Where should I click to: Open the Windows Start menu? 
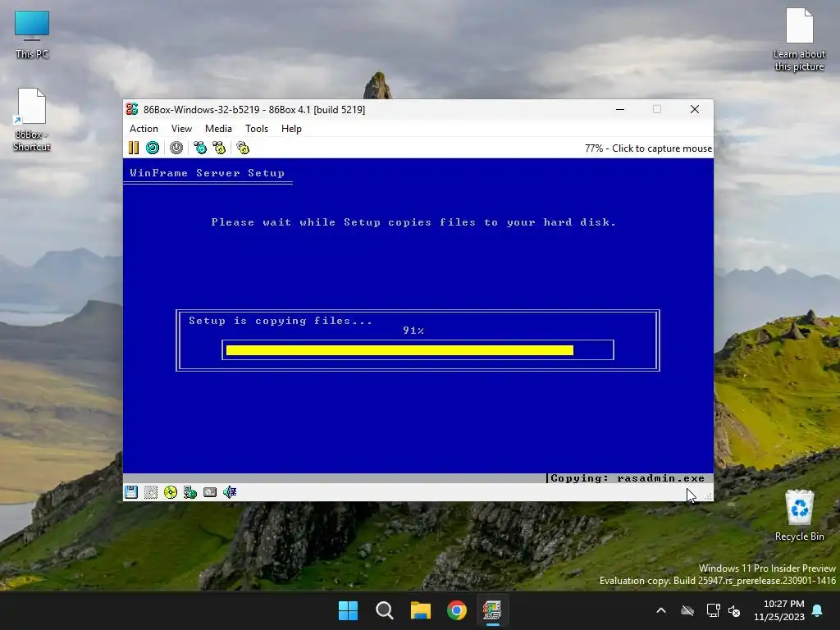(348, 610)
